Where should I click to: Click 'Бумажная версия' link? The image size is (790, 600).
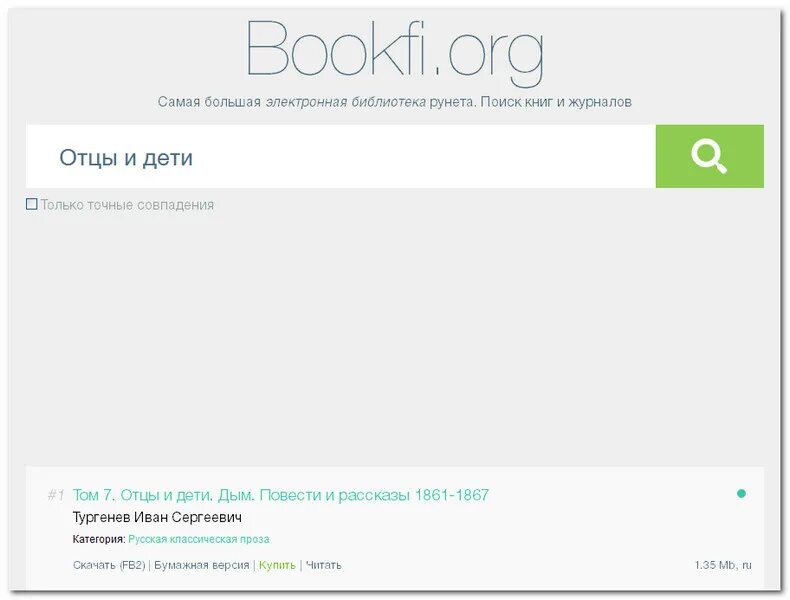point(202,565)
